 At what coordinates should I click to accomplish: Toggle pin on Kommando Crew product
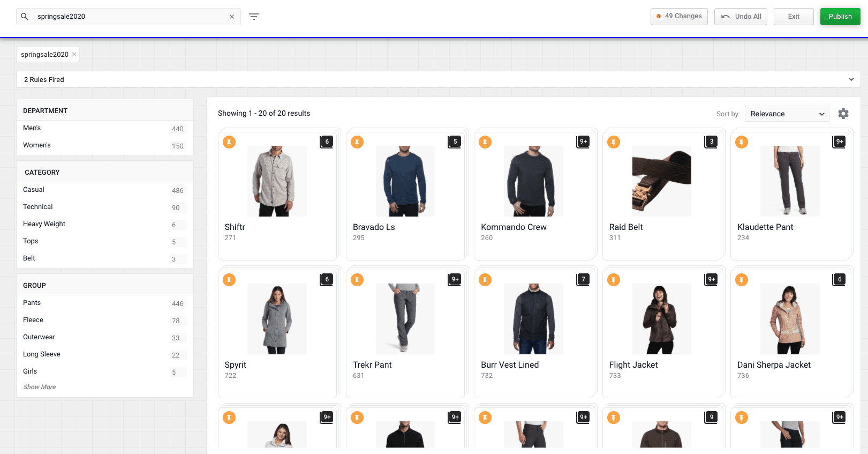485,142
